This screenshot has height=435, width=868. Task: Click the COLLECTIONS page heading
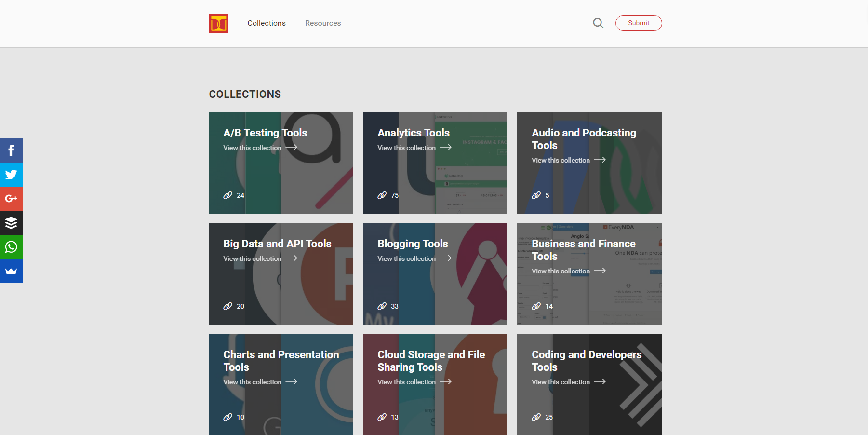pyautogui.click(x=245, y=94)
